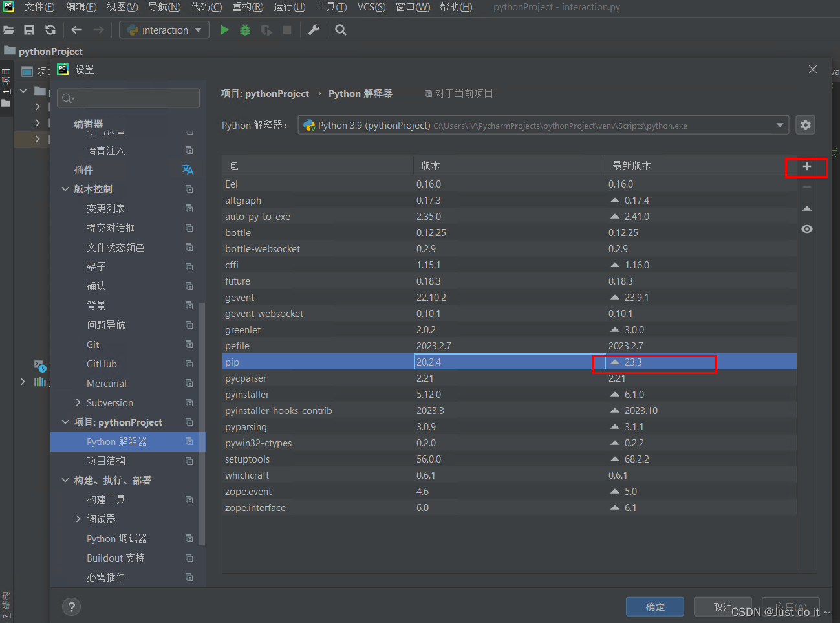
Task: Select 项目结构 in settings tree
Action: 106,461
